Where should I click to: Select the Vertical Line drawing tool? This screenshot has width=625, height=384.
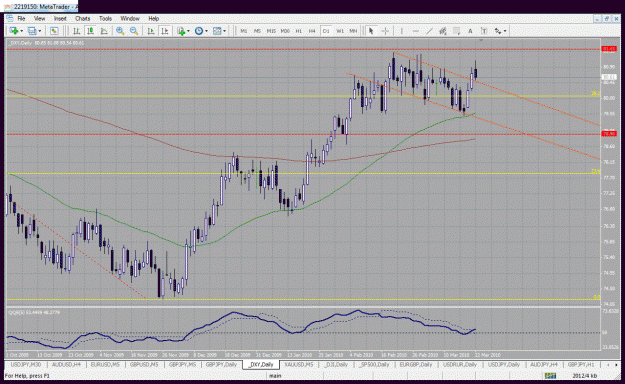(x=401, y=31)
